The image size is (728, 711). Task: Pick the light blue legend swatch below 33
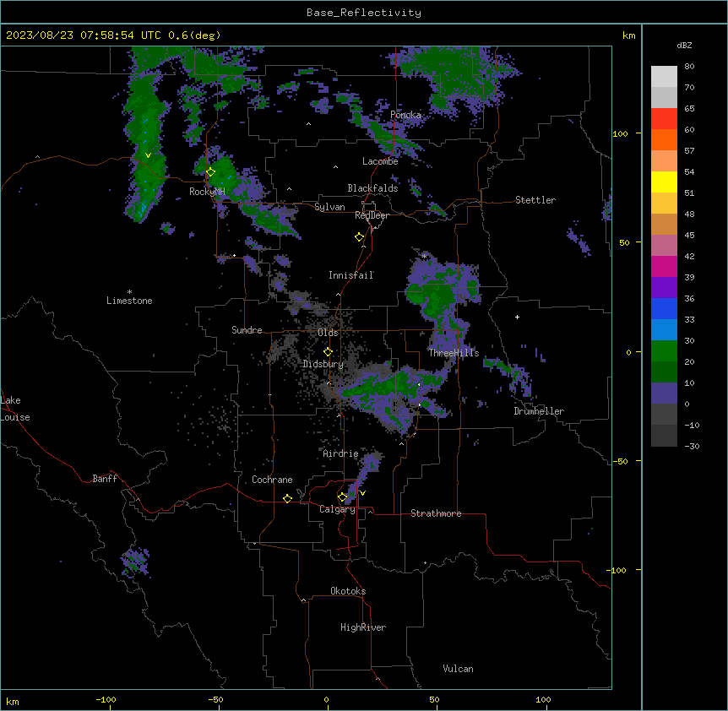coord(664,329)
